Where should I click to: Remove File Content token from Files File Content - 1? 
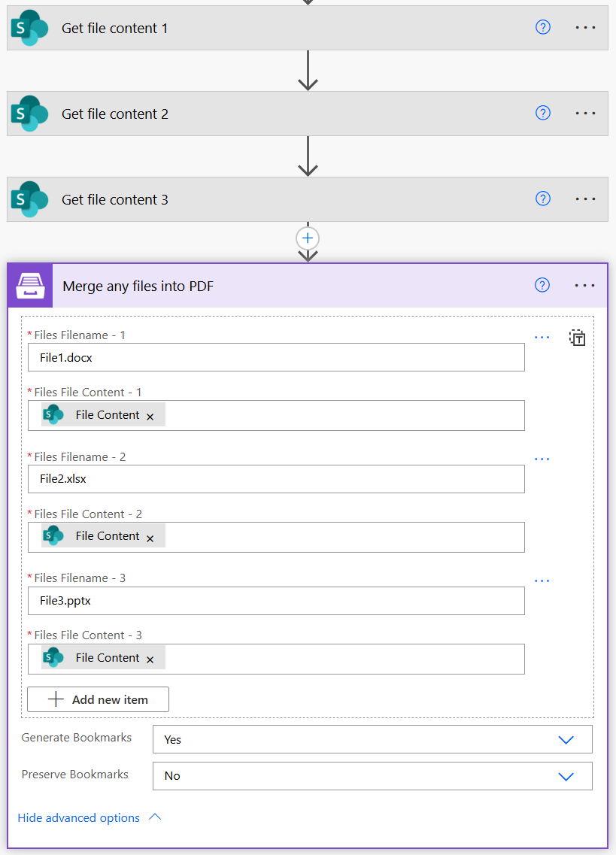[150, 417]
